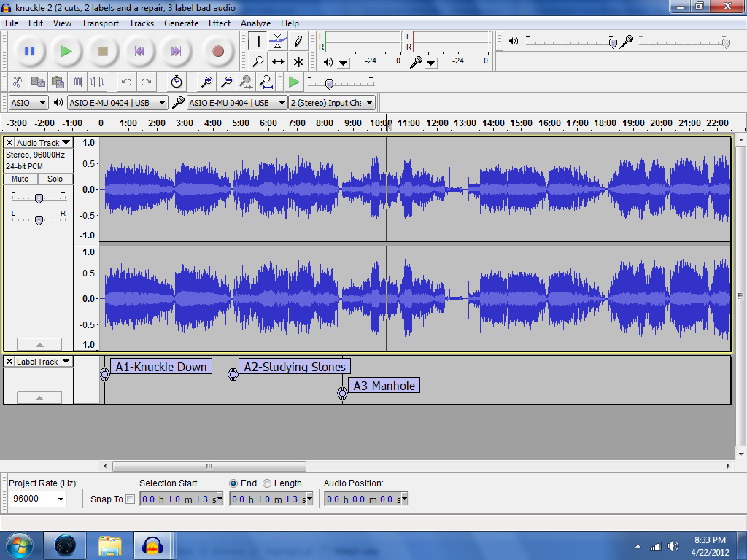Trim audio outside the selection
This screenshot has width=747, height=560.
click(77, 82)
